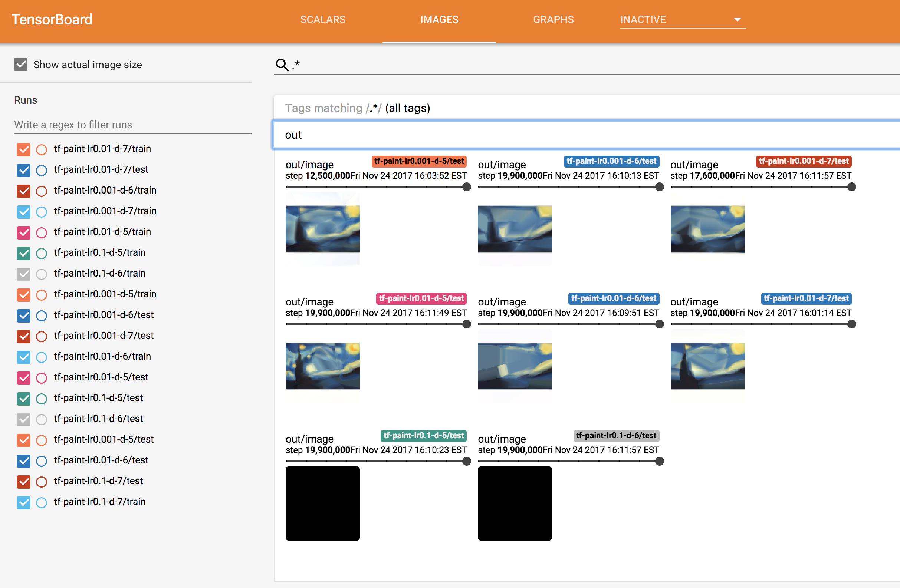Screen dimensions: 900x588
Task: Select only-run circle for tf-paint-lr0.1-d-5/test
Action: click(x=42, y=399)
